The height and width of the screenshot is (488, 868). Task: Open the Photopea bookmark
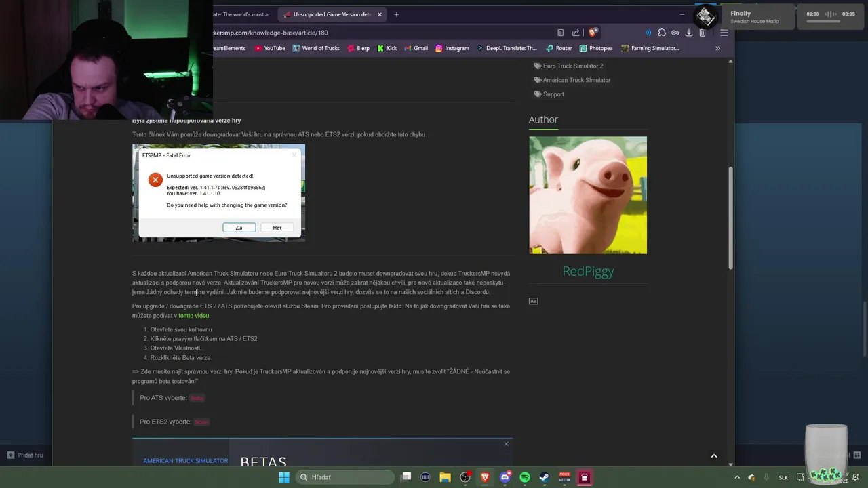click(x=596, y=48)
